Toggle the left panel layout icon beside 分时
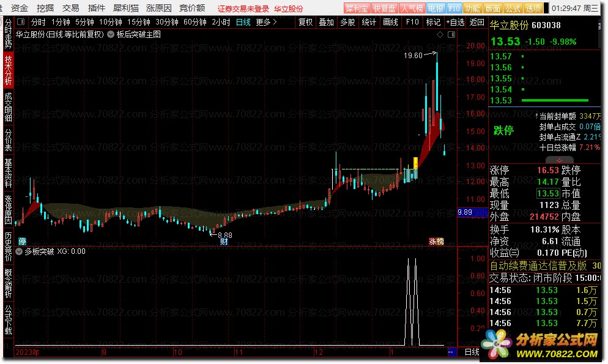 coord(21,22)
